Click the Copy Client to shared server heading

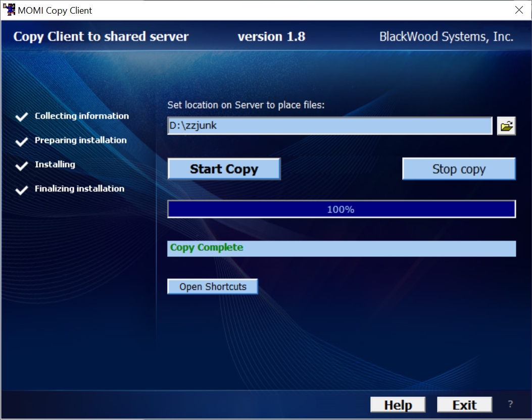tap(101, 37)
